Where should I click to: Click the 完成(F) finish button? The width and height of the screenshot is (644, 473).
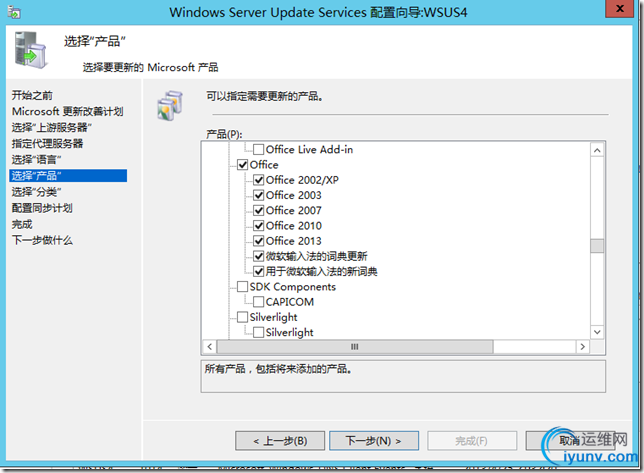(472, 441)
